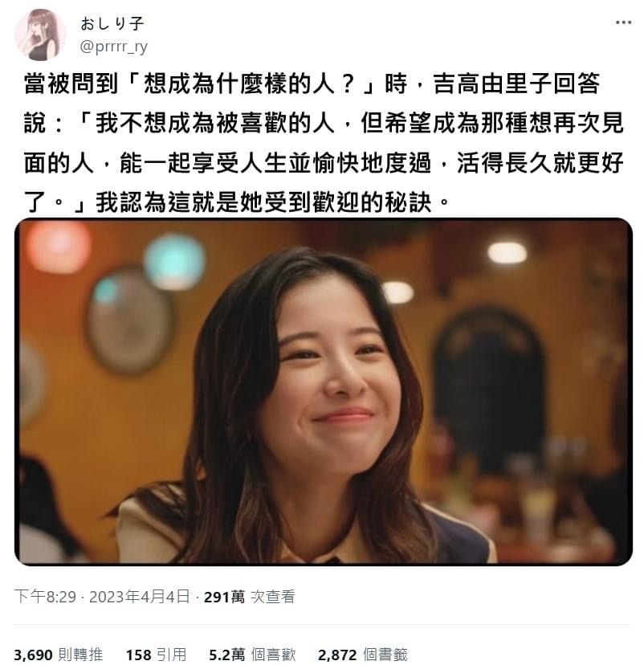Click the おしり子 profile avatar picture
Viewport: 644px width, 665px height.
40,35
